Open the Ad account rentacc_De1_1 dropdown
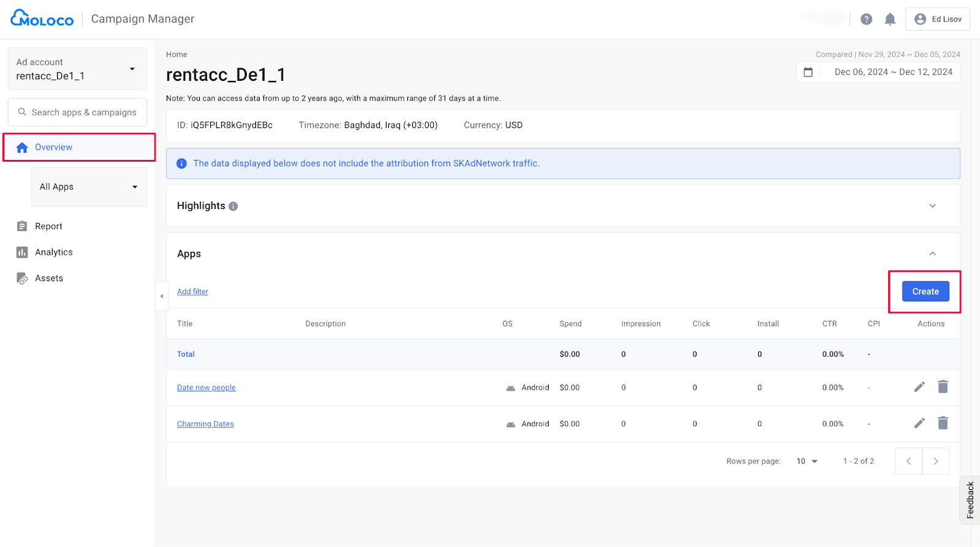The image size is (980, 547). click(x=77, y=69)
